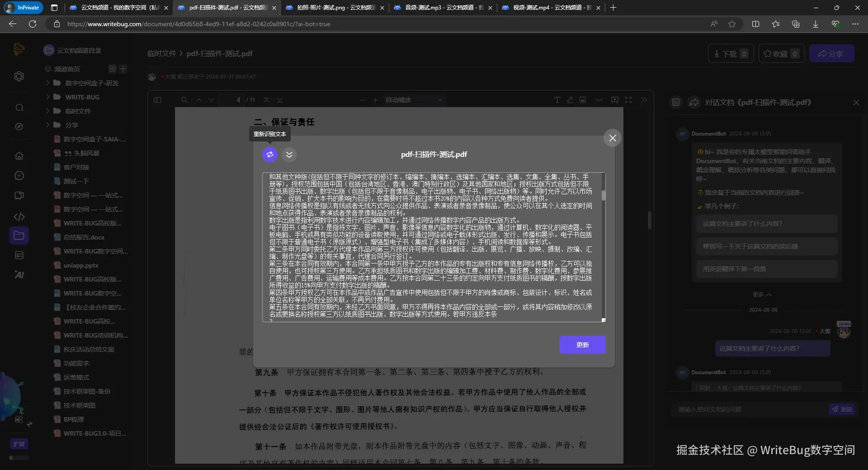Open the code panel from the sidebar
Image resolution: width=868 pixels, height=470 pixels.
[19, 217]
